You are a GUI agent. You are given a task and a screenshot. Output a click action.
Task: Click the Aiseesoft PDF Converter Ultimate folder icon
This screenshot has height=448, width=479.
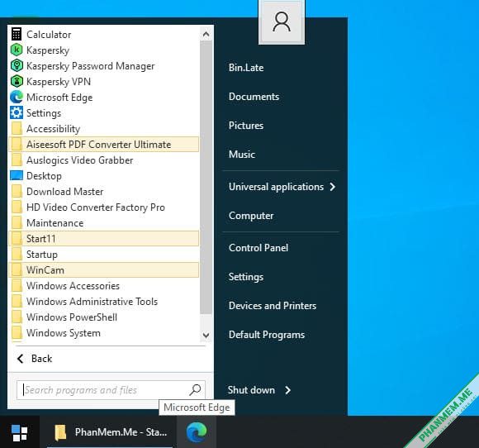coord(17,144)
